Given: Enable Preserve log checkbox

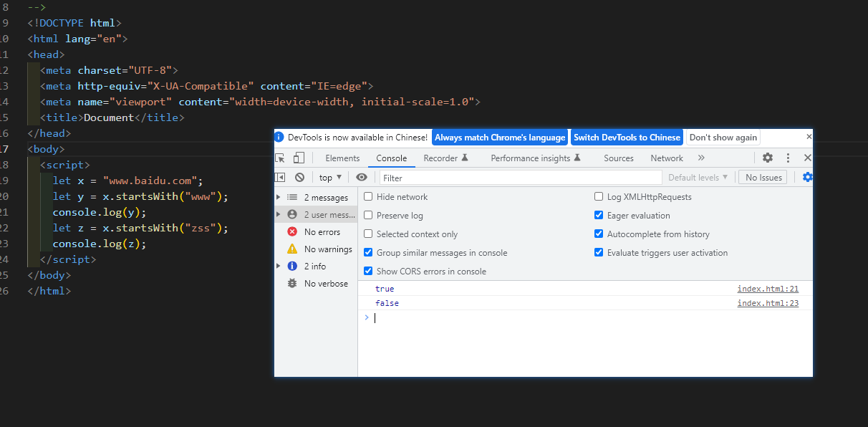Looking at the screenshot, I should coord(368,215).
